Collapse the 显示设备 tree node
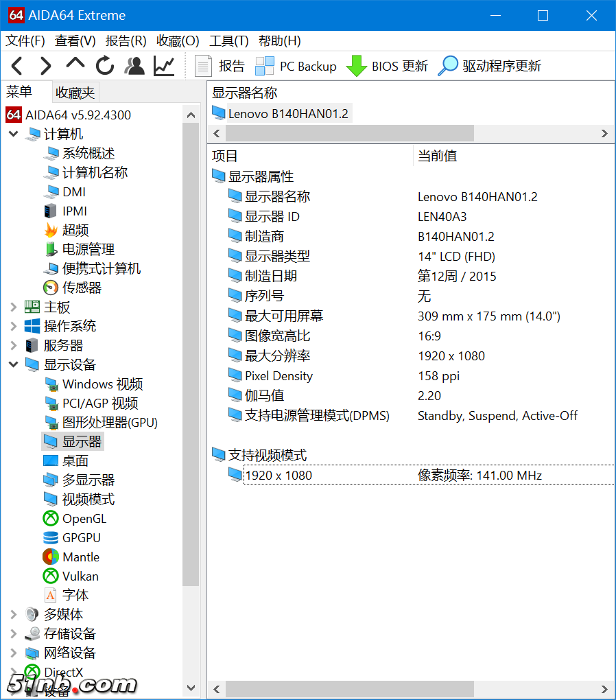This screenshot has height=700, width=616. click(13, 364)
